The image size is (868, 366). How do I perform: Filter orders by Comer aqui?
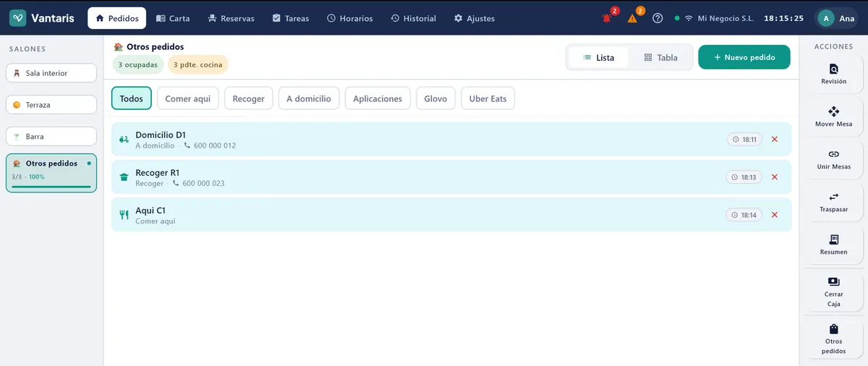point(188,98)
